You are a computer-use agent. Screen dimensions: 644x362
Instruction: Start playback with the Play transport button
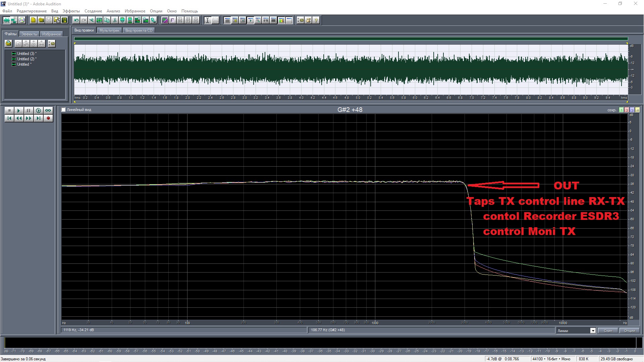pyautogui.click(x=19, y=110)
